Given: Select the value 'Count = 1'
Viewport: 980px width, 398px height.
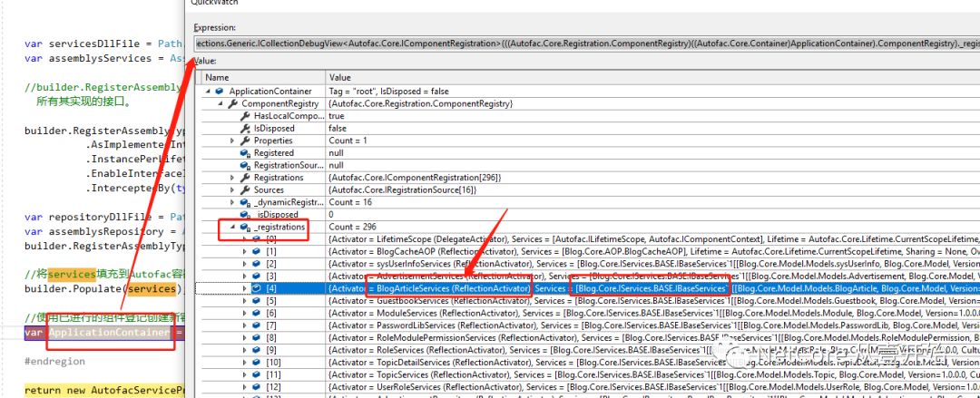Looking at the screenshot, I should (348, 141).
